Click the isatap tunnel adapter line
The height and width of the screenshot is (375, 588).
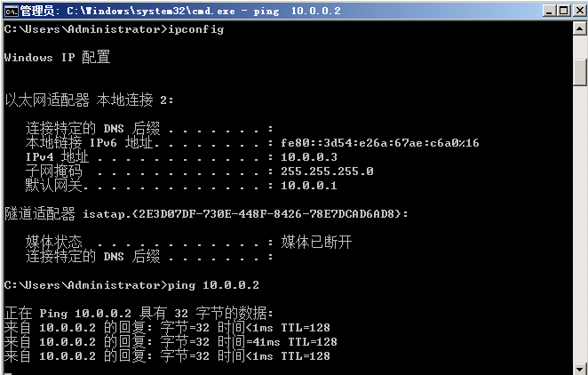click(206, 214)
